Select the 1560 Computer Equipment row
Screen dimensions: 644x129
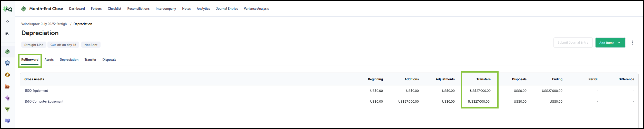tap(329, 102)
